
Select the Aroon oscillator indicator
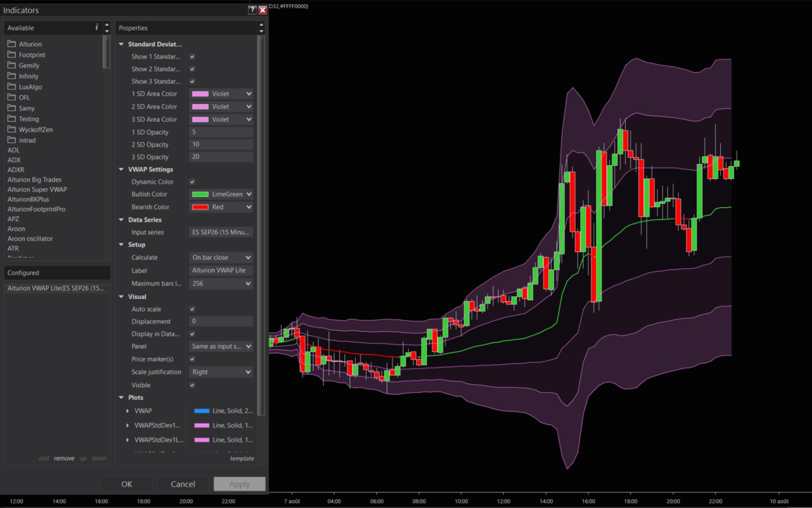(x=30, y=239)
